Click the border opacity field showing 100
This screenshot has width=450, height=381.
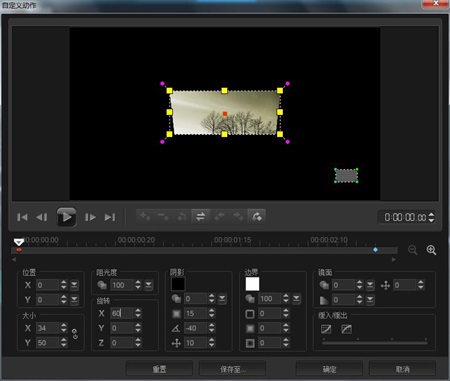(x=270, y=299)
